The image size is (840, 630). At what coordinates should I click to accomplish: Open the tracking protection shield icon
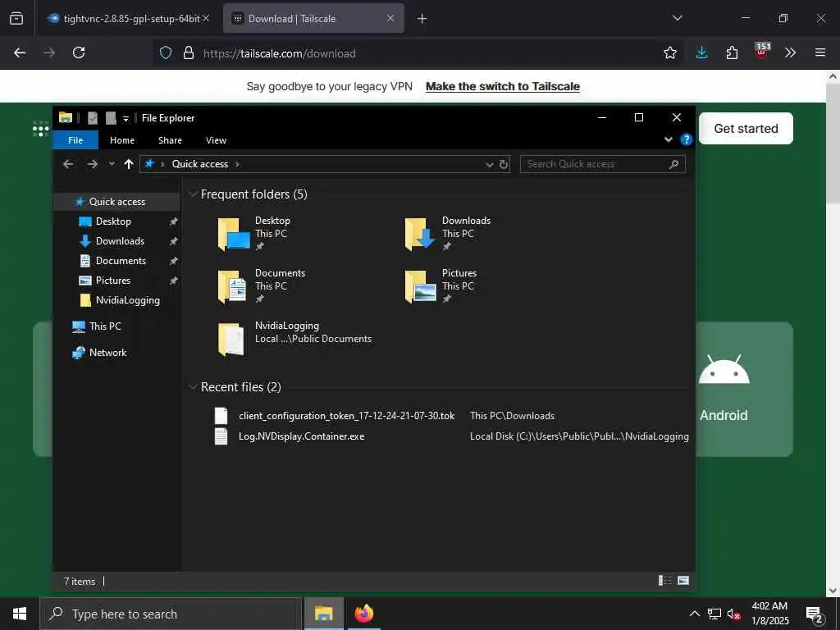click(166, 52)
